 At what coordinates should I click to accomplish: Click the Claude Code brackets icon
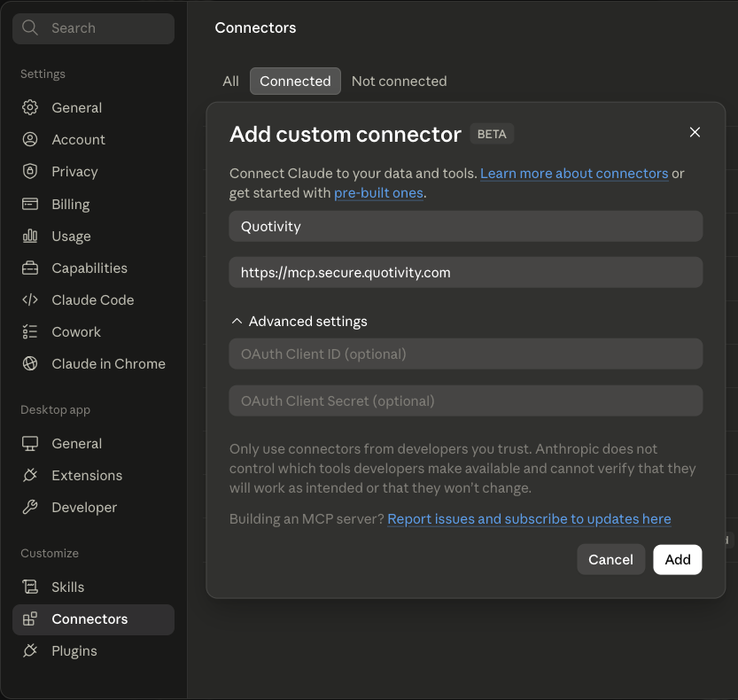(x=30, y=299)
